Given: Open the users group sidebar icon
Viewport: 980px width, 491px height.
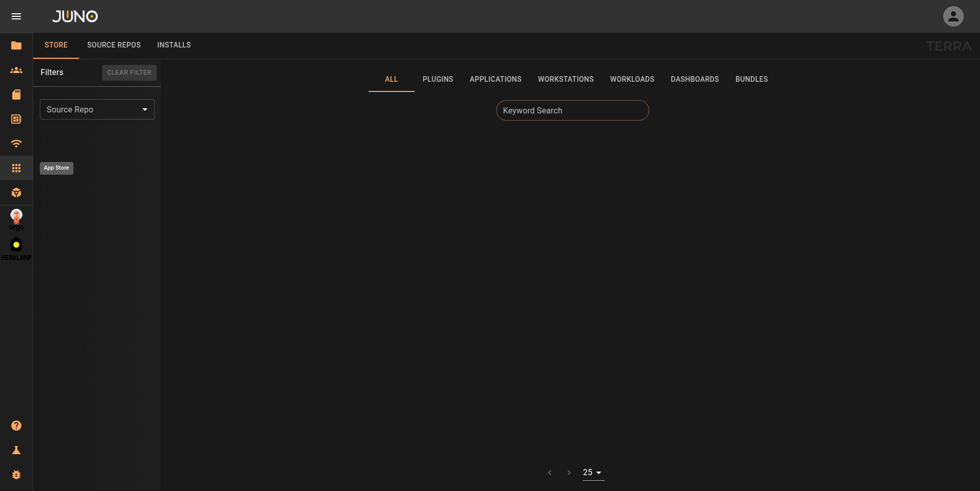Looking at the screenshot, I should (x=16, y=70).
